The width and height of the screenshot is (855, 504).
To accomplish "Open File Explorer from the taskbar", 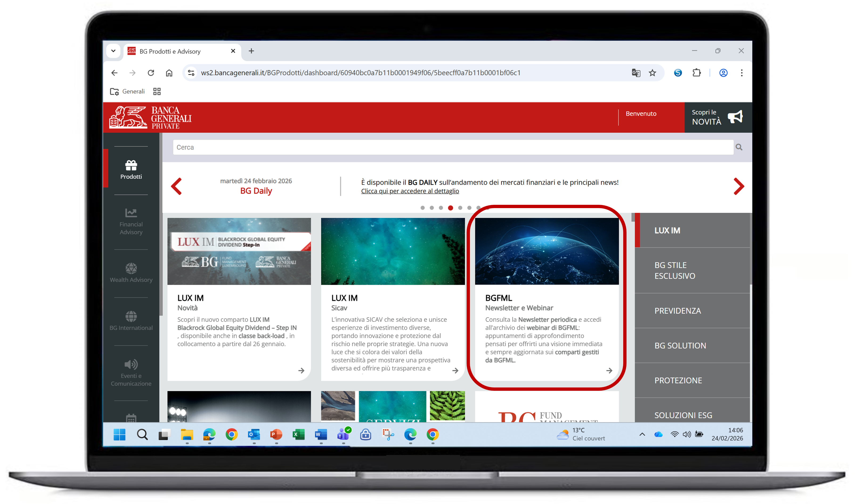I will pyautogui.click(x=187, y=434).
